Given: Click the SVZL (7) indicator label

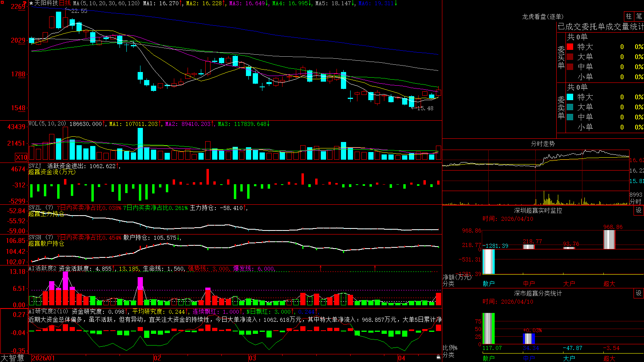Looking at the screenshot, I should pyautogui.click(x=41, y=208).
